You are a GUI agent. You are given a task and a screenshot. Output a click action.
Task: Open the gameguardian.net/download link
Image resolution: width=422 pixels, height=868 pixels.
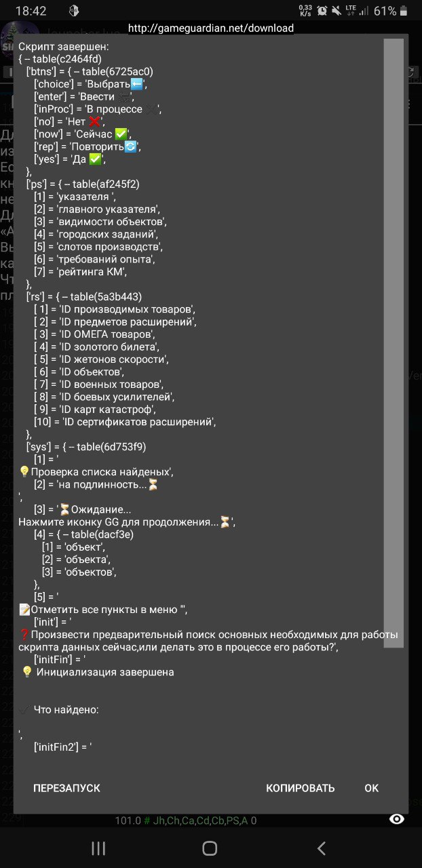211,28
